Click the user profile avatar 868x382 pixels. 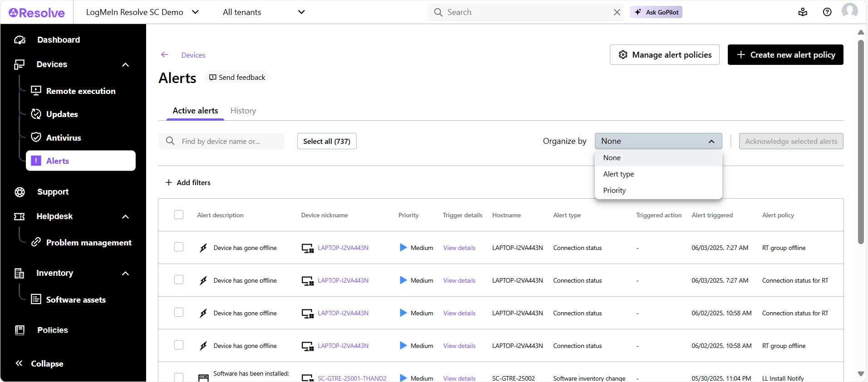849,10
